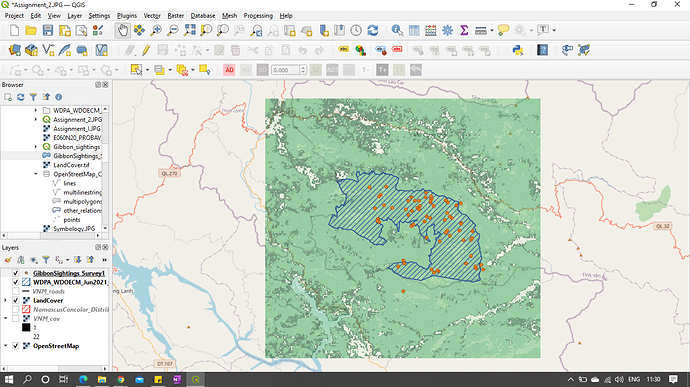The width and height of the screenshot is (690, 387).
Task: Collapse the OpenStreetMap_C browser tree node
Action: pos(36,174)
